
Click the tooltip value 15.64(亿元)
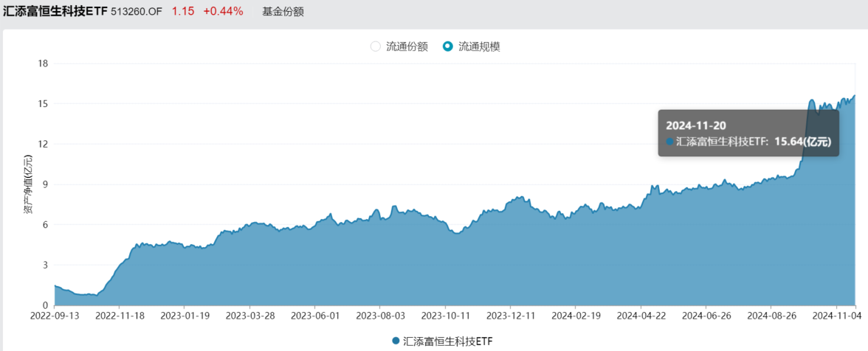point(803,142)
